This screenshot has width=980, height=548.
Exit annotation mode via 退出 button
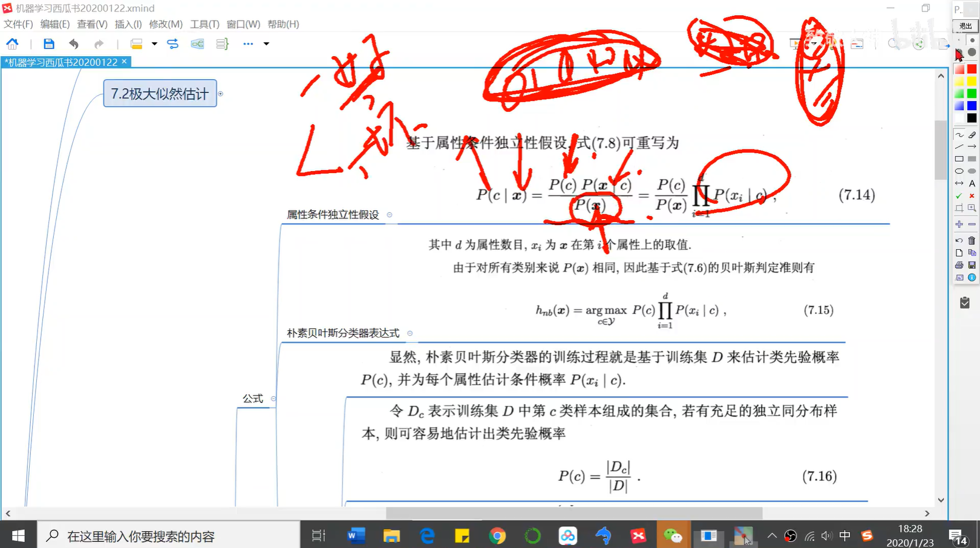click(x=965, y=25)
